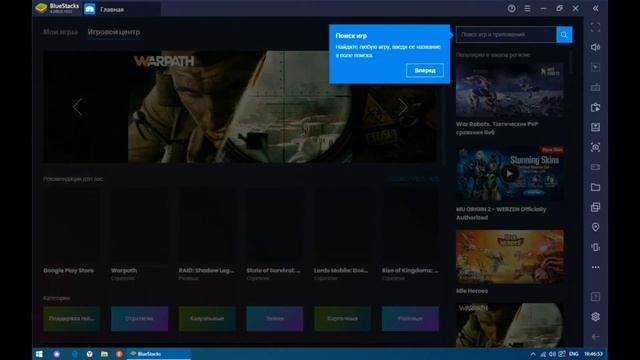
Task: Mute sound via the speaker icon
Action: (596, 47)
